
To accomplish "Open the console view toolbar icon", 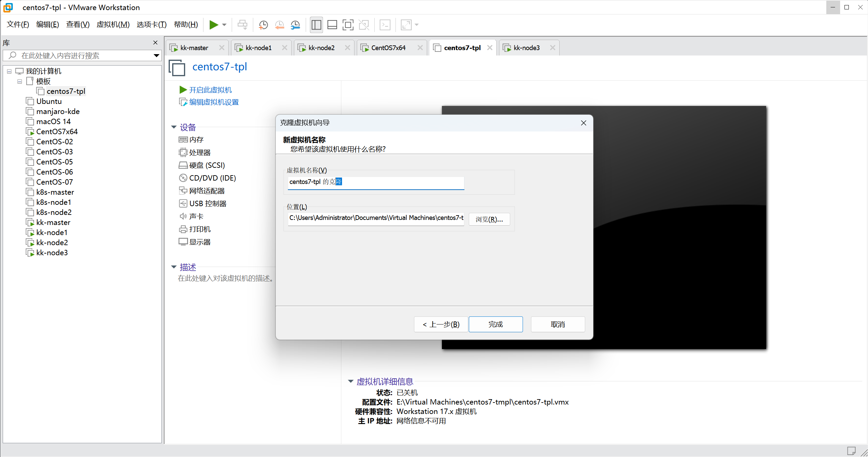I will [x=385, y=25].
